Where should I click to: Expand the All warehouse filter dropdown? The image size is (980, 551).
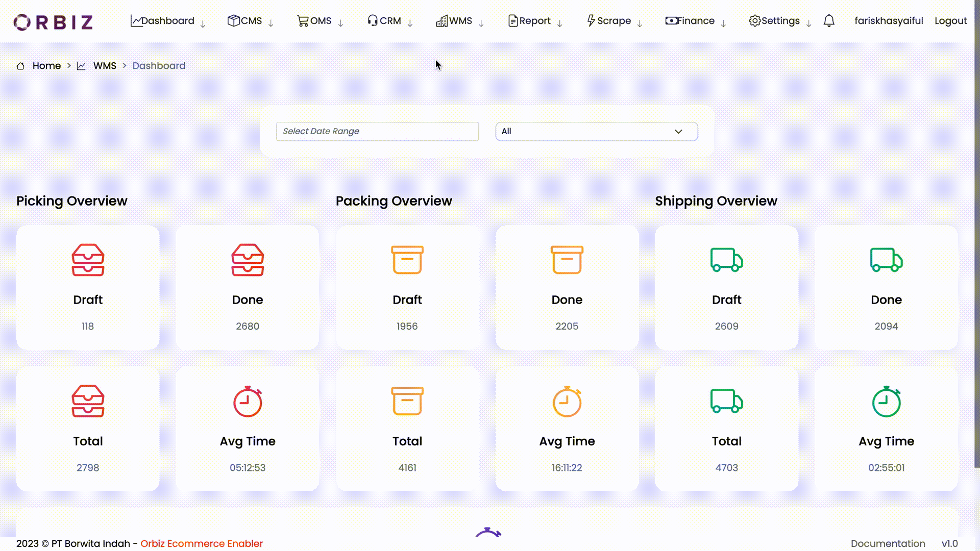pos(596,131)
